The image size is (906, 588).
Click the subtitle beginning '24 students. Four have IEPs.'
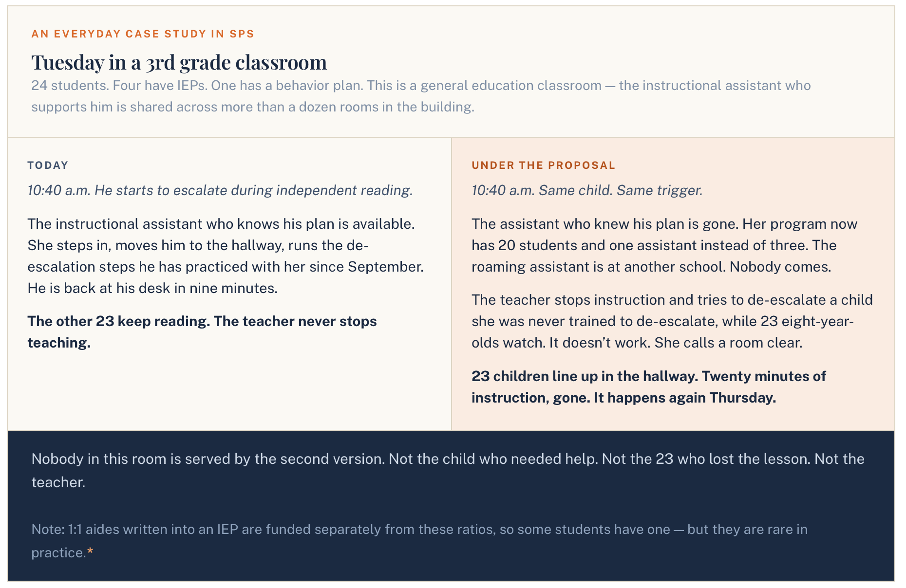point(421,96)
